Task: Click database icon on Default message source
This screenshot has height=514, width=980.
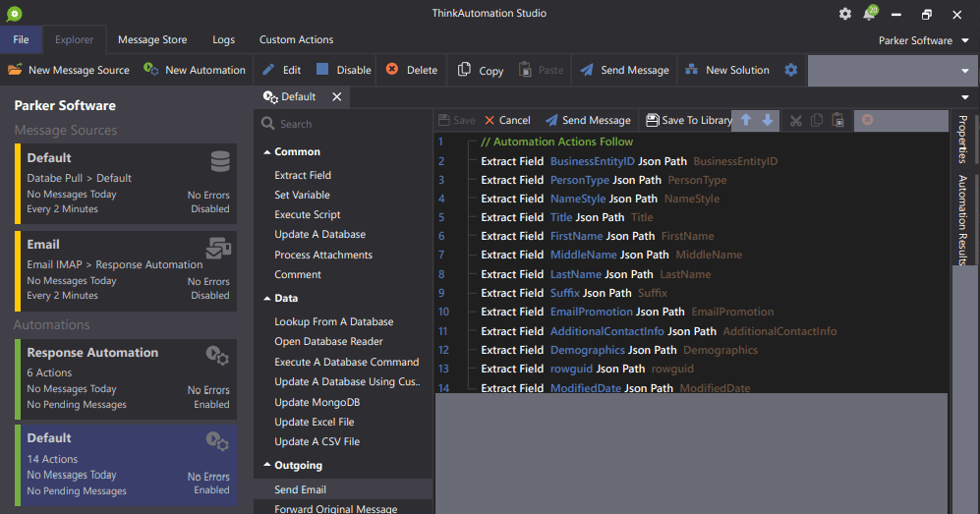Action: click(220, 161)
